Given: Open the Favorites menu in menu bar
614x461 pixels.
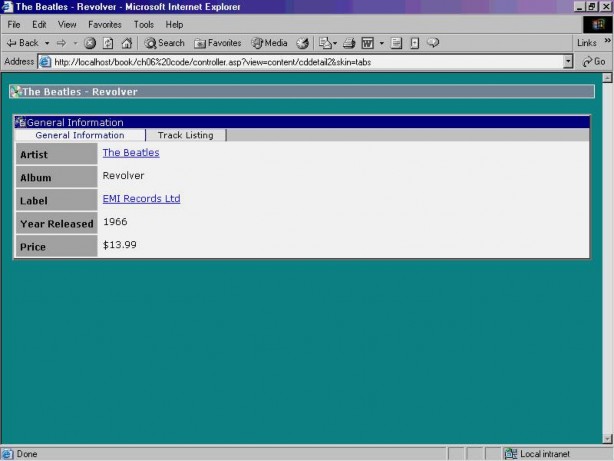Looking at the screenshot, I should 105,24.
